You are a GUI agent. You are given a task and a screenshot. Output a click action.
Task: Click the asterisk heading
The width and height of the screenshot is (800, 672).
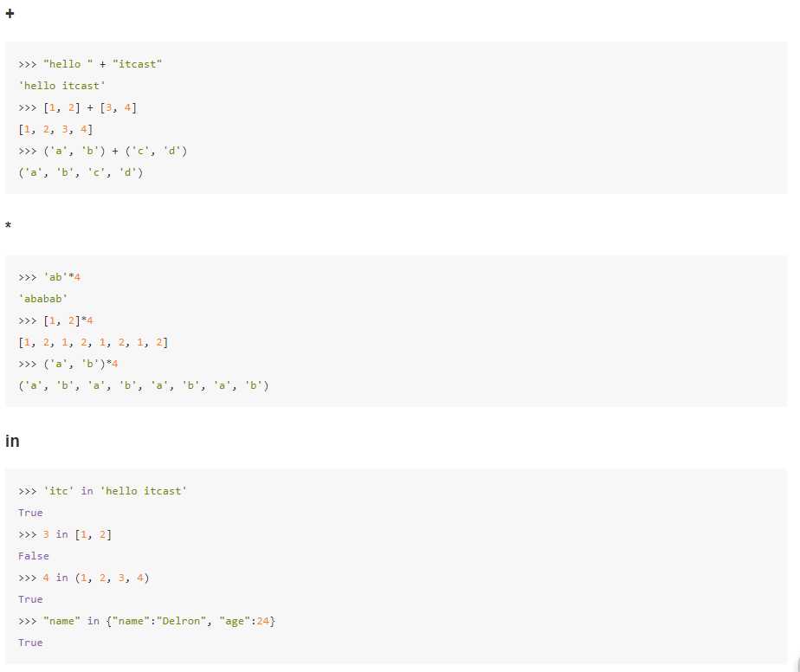point(8,225)
